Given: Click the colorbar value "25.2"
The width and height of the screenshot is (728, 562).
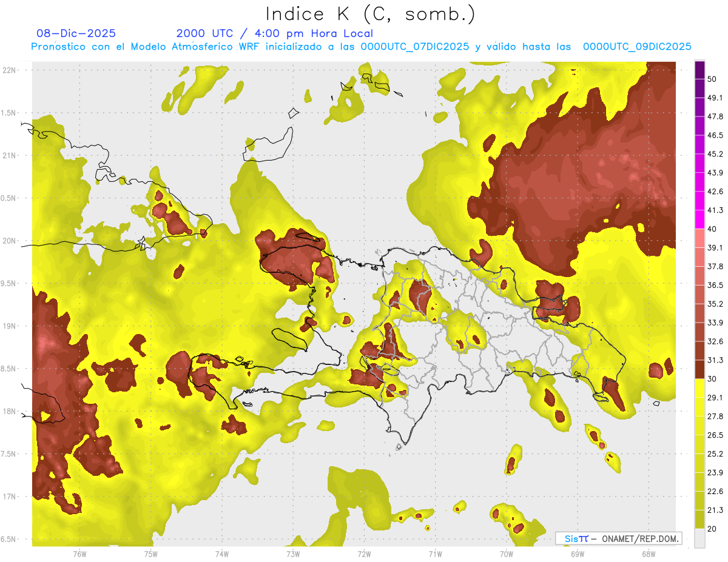Looking at the screenshot, I should pyautogui.click(x=715, y=454).
